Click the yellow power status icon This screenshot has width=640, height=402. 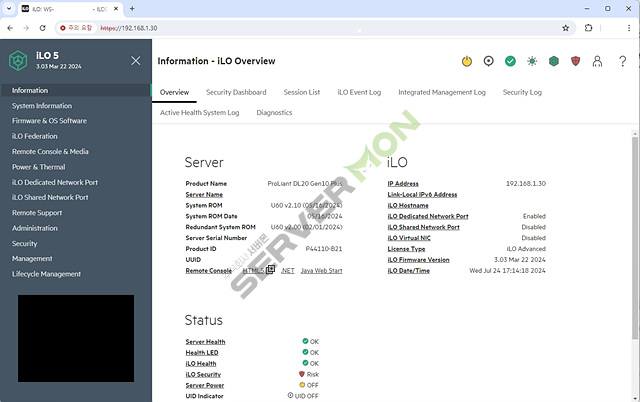(x=467, y=61)
